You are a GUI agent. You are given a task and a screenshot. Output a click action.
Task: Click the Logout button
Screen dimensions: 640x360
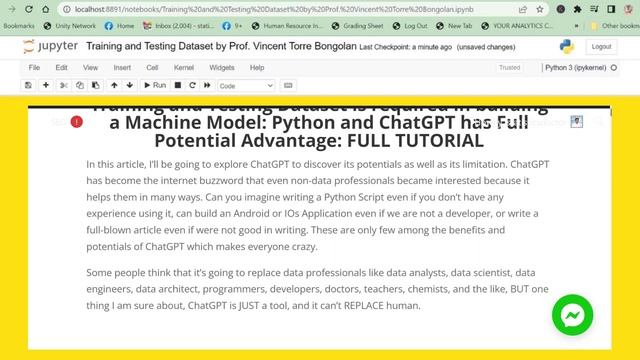click(x=601, y=47)
